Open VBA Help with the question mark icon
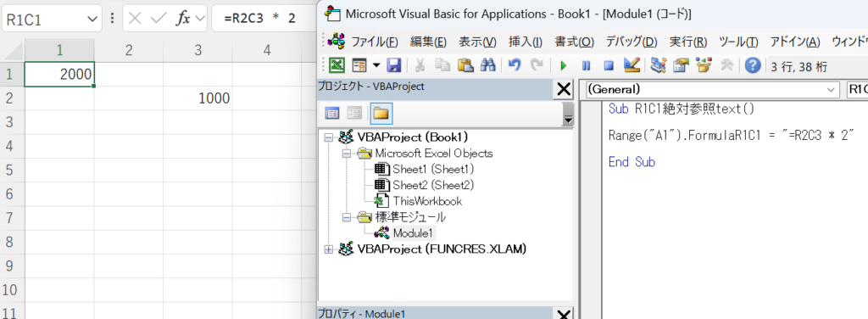The width and height of the screenshot is (868, 319). click(753, 66)
